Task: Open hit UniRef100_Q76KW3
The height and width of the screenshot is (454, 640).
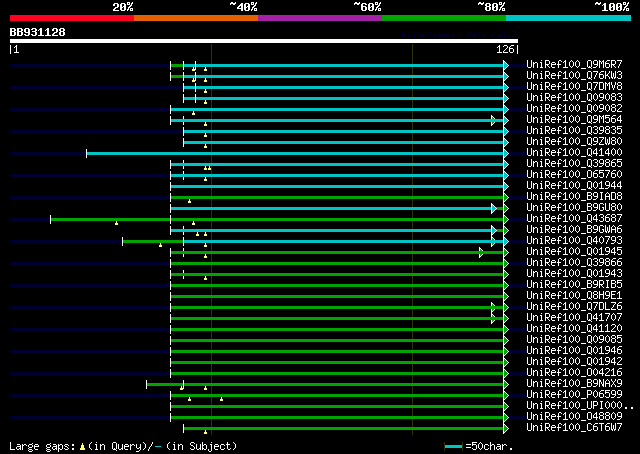Action: point(574,76)
